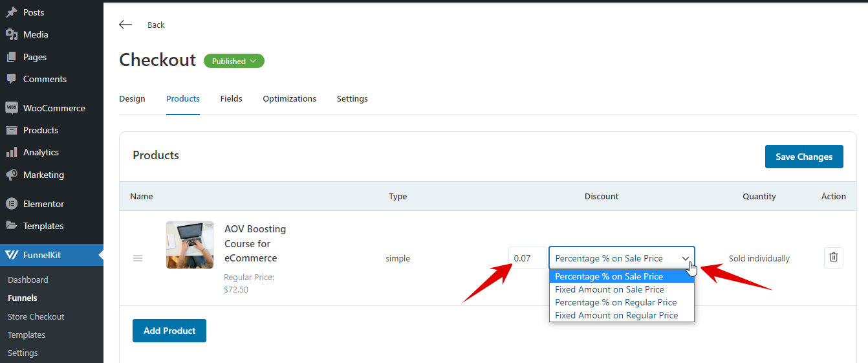Click the Name column header
Image resolution: width=868 pixels, height=363 pixels.
(142, 196)
